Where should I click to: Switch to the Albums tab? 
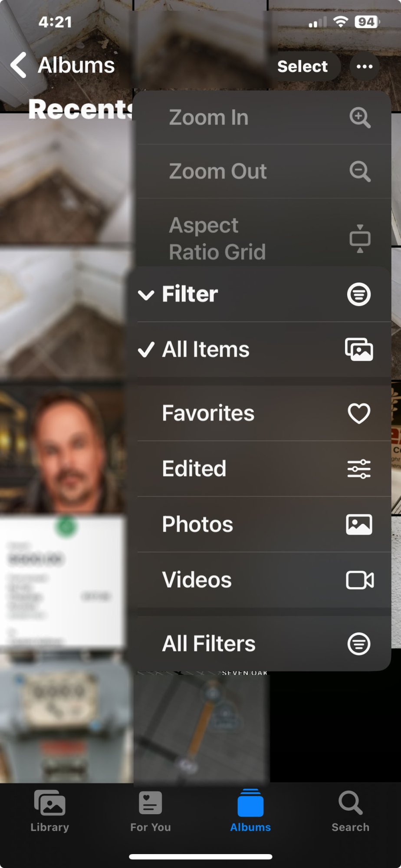point(250,811)
